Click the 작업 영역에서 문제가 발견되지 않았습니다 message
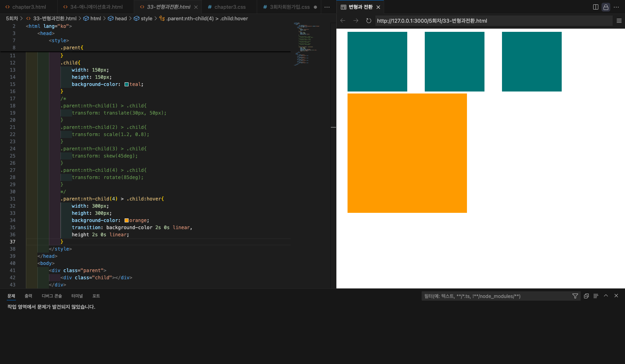The image size is (625, 364). 51,307
